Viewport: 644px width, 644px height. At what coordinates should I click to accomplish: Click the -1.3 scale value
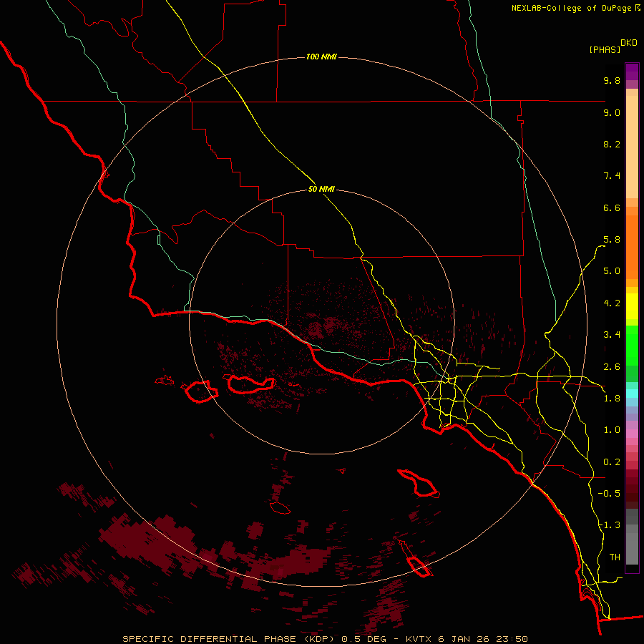(609, 525)
